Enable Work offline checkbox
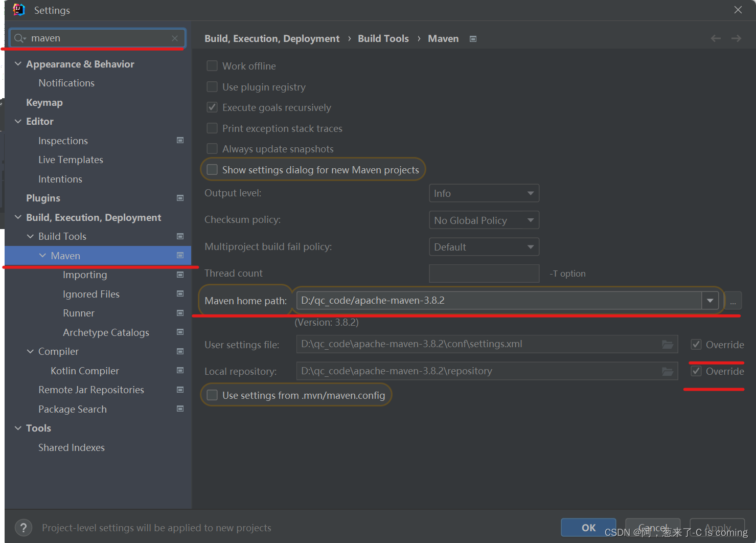The width and height of the screenshot is (756, 543). (212, 66)
